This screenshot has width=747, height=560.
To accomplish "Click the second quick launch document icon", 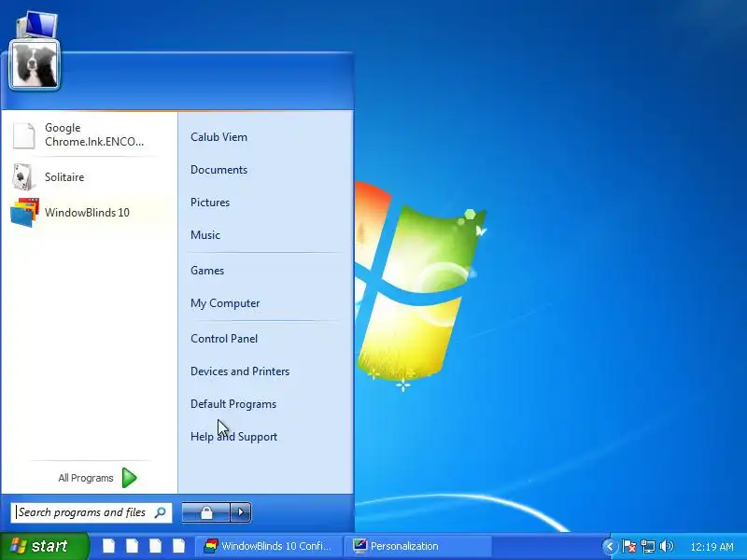I will 133,546.
